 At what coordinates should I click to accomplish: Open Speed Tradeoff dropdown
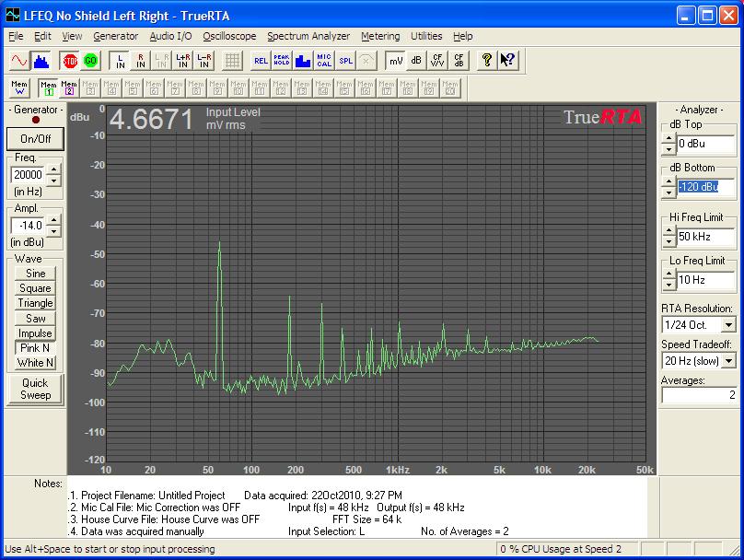727,361
